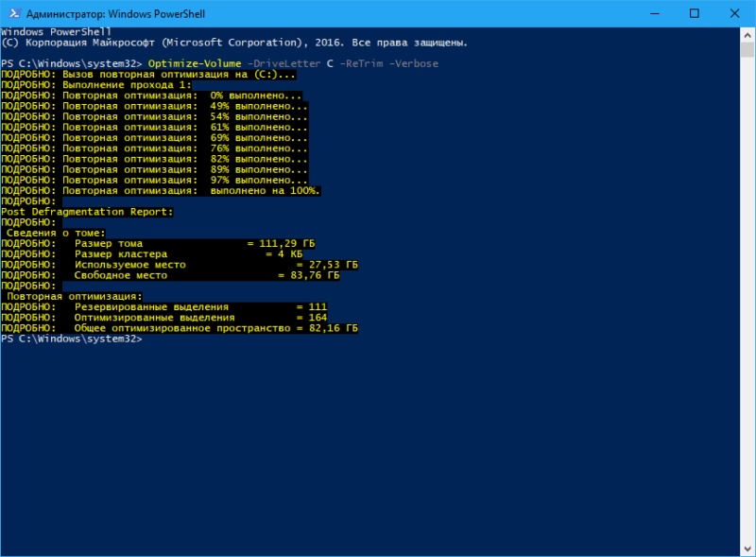Click the cluster size value 4 КБ
Screen dimensions: 756x557
(290, 254)
